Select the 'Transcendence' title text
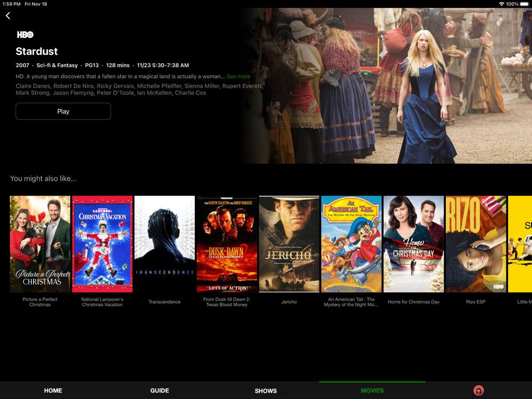The image size is (532, 399). (x=164, y=302)
